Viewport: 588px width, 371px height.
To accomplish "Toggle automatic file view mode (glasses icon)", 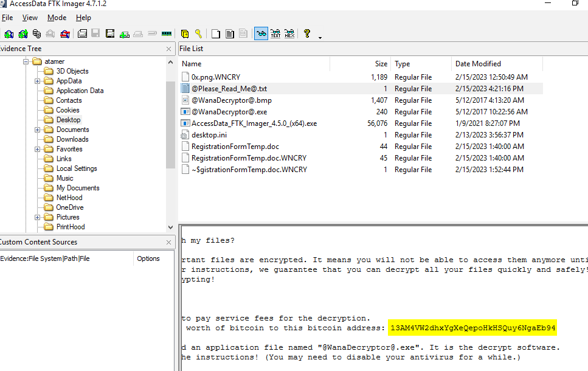I will tap(261, 34).
